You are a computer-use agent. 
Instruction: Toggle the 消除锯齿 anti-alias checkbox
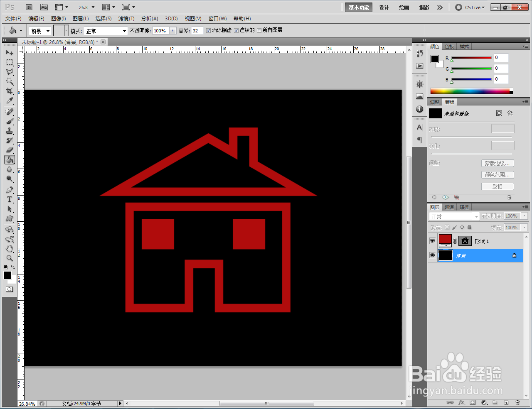(x=209, y=30)
